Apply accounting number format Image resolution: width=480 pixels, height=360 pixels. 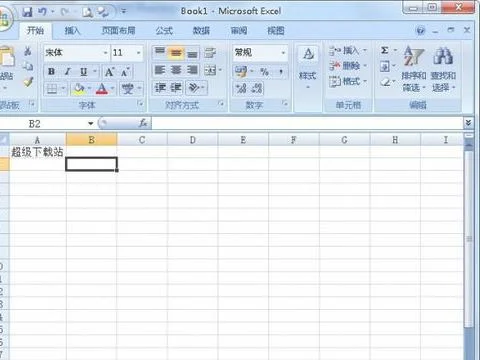pos(241,71)
